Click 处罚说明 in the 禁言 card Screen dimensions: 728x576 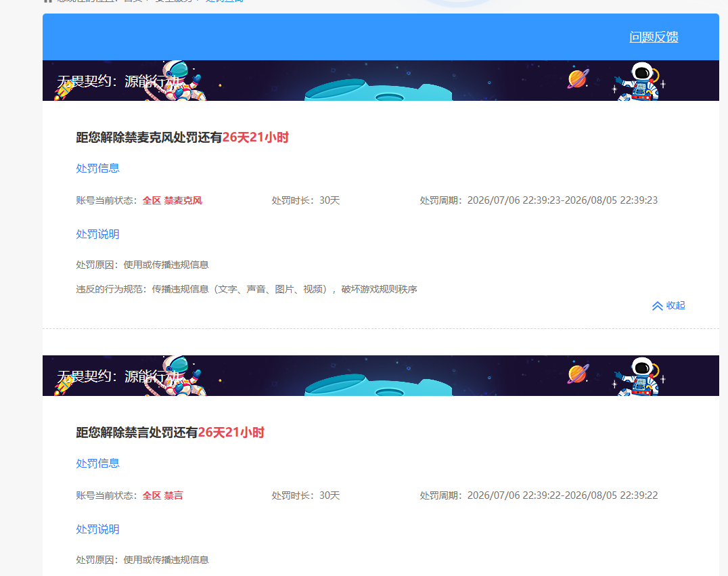98,529
